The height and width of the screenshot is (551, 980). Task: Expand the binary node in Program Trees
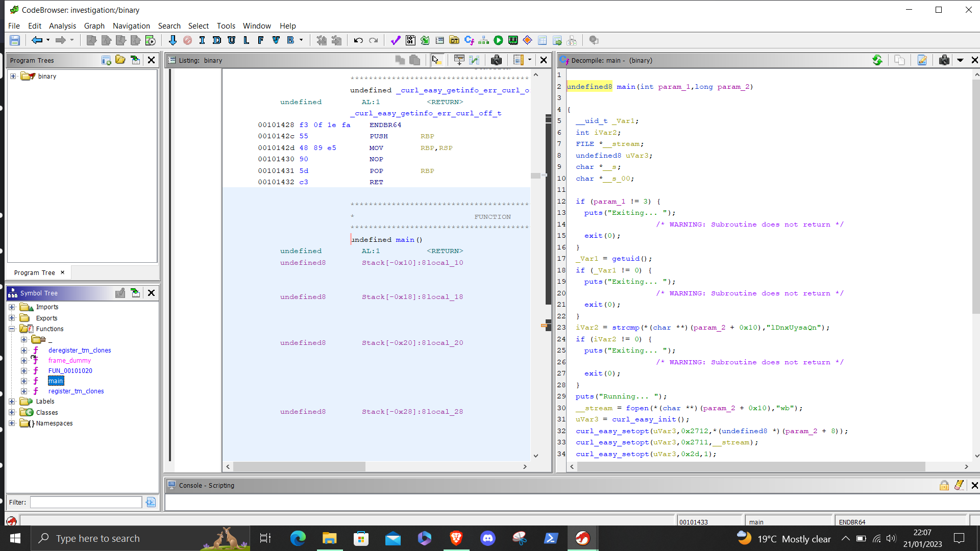[12, 76]
